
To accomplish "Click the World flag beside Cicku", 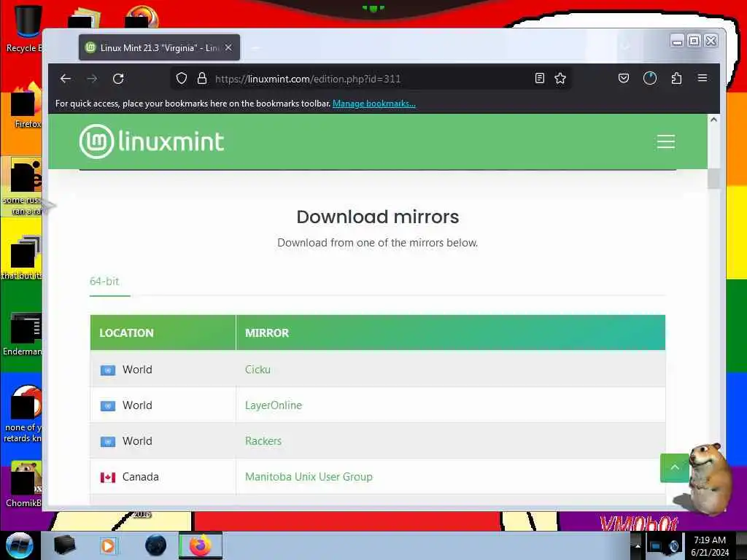I will 108,370.
